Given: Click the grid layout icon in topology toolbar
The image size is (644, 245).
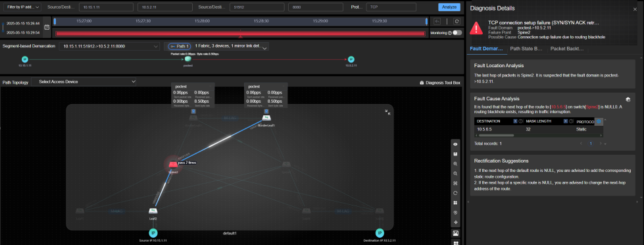Looking at the screenshot, I should click(x=455, y=203).
